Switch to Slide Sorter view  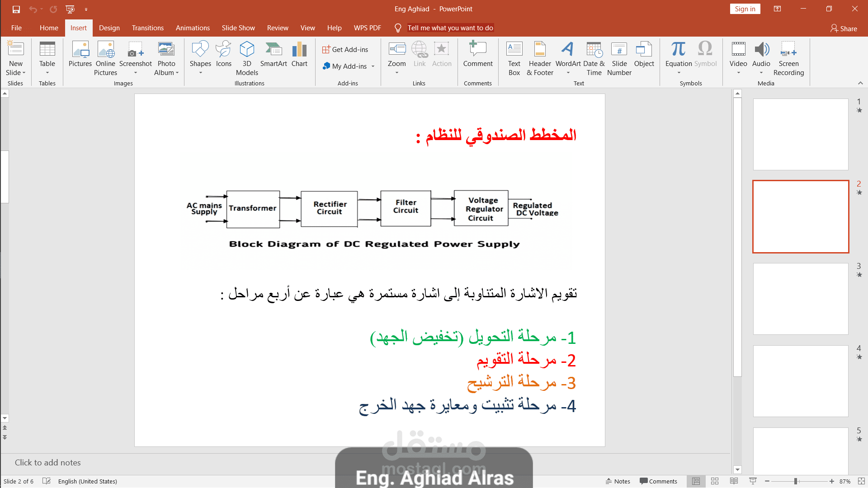click(x=715, y=481)
